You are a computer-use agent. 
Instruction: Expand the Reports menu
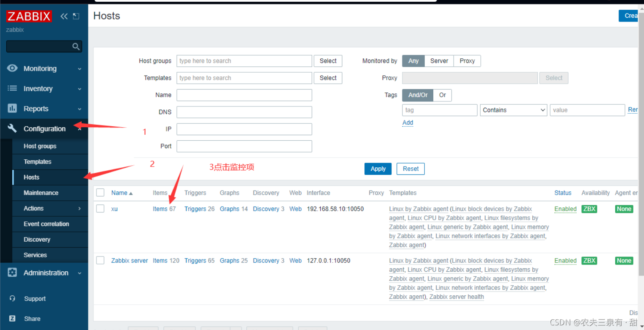point(44,109)
